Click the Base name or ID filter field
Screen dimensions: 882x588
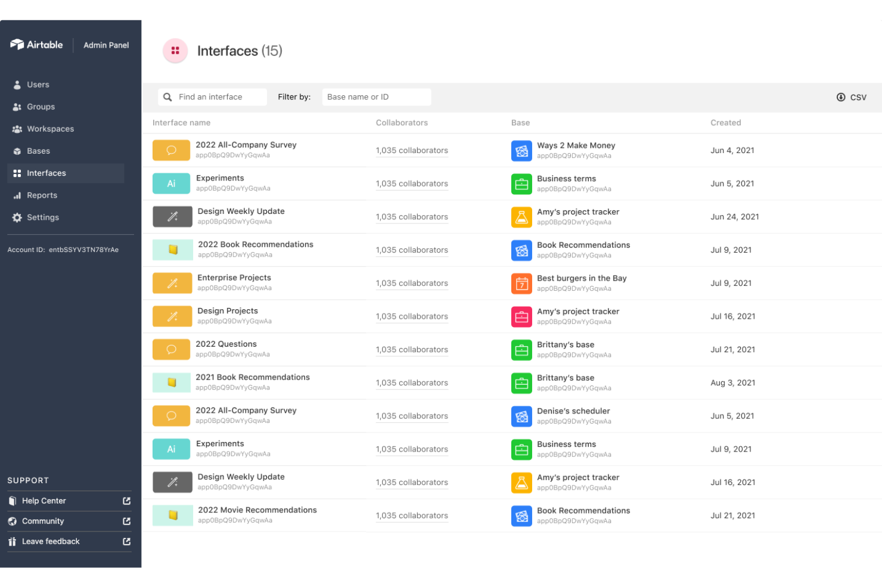[377, 97]
